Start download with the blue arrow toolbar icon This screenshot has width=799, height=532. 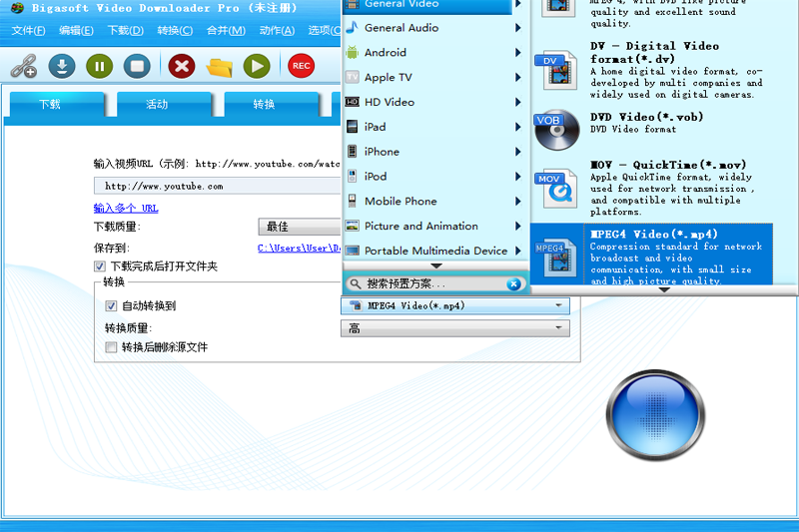click(x=62, y=66)
